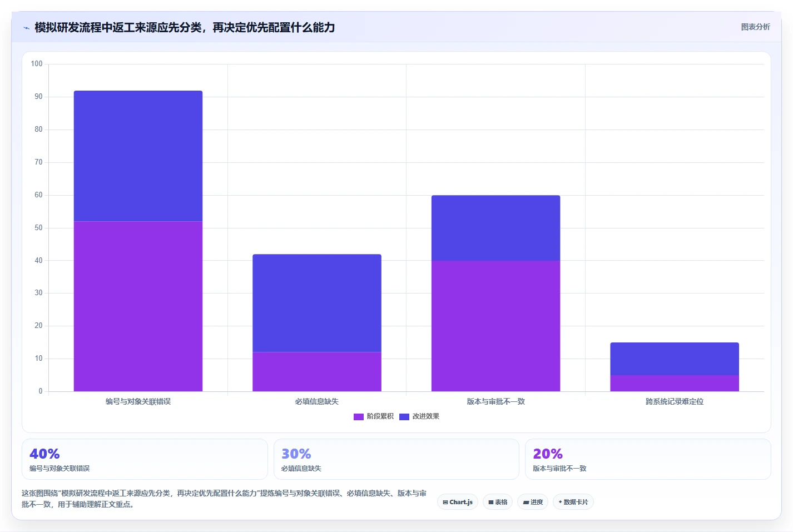The width and height of the screenshot is (793, 532).
Task: Click the purple segment of 跨系统记录难定位 bar
Action: pos(675,383)
